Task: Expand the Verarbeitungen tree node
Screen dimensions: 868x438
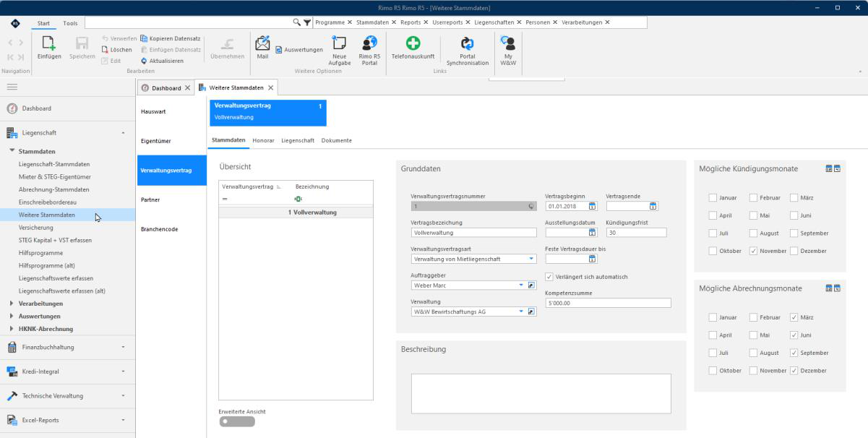Action: (x=12, y=304)
